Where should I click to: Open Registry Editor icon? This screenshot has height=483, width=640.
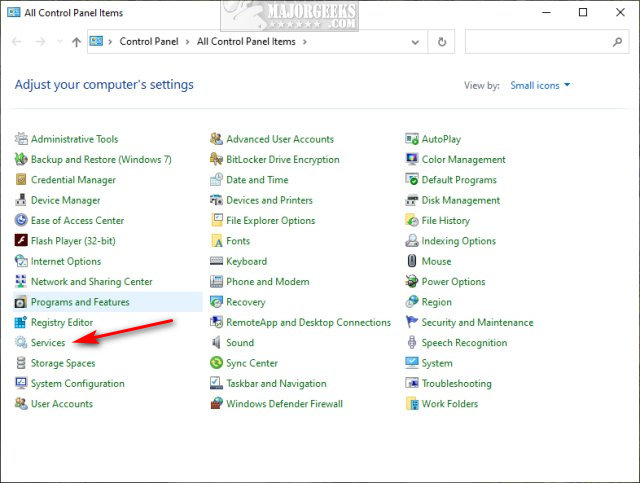click(21, 323)
